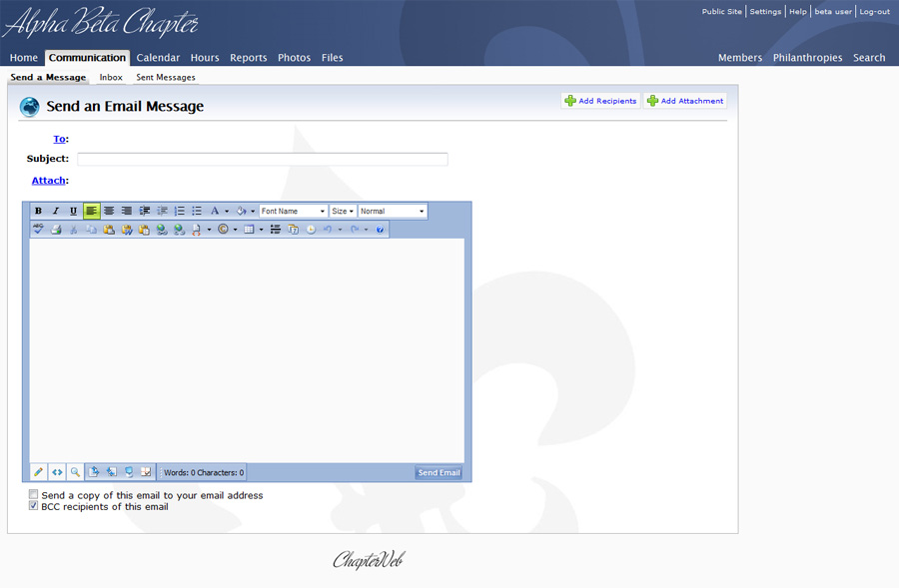899x588 pixels.
Task: Open the Home navigation tab
Action: click(24, 57)
